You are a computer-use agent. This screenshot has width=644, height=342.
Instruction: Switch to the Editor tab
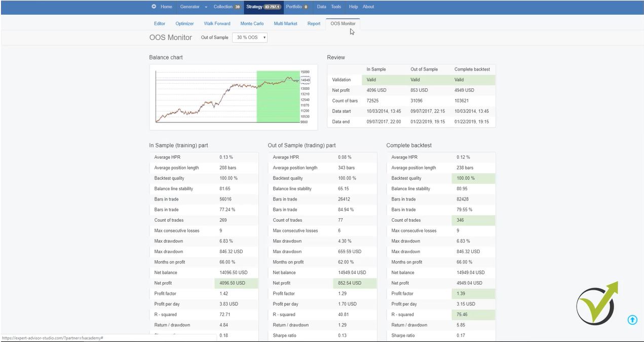[159, 23]
